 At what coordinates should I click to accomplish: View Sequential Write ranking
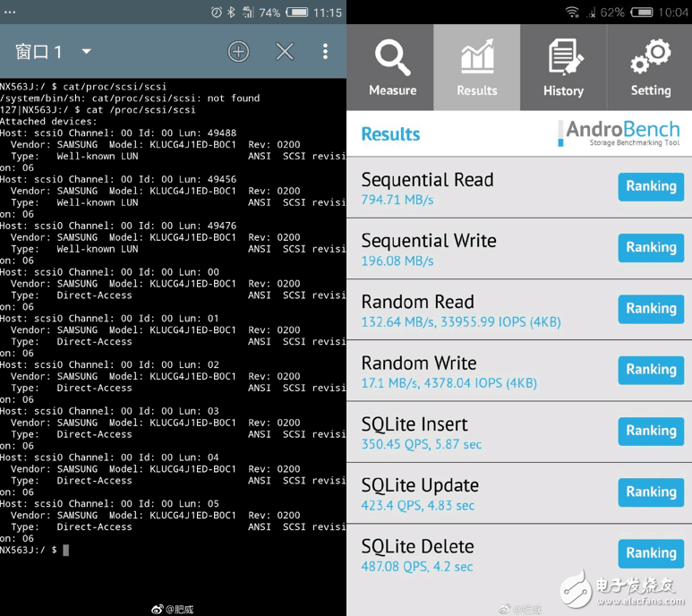(651, 247)
